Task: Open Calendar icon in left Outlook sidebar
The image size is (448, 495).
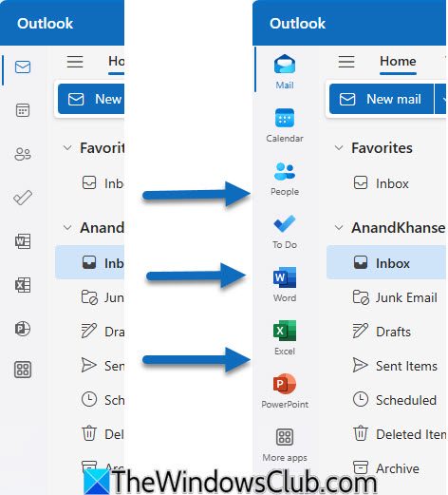Action: point(23,110)
